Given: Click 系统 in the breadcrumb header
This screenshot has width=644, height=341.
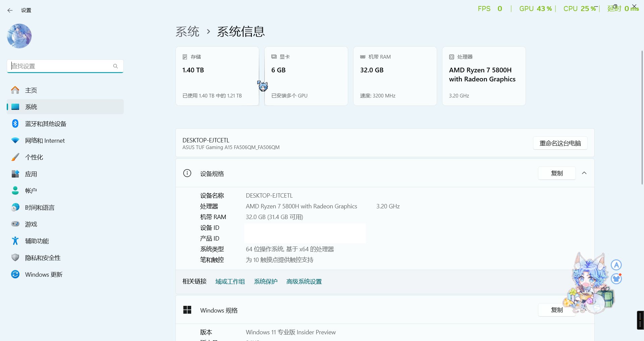Looking at the screenshot, I should point(187,31).
